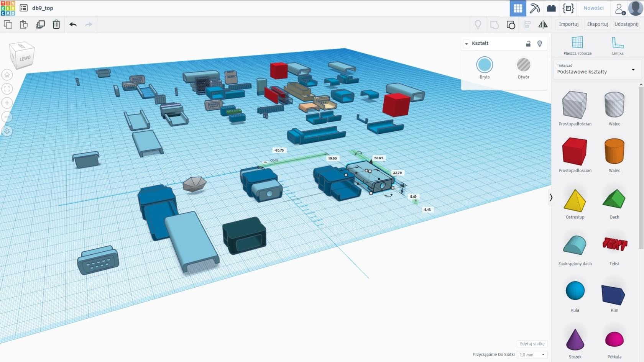Click the Duplicate and repeat icon
The height and width of the screenshot is (362, 644).
[x=40, y=25]
